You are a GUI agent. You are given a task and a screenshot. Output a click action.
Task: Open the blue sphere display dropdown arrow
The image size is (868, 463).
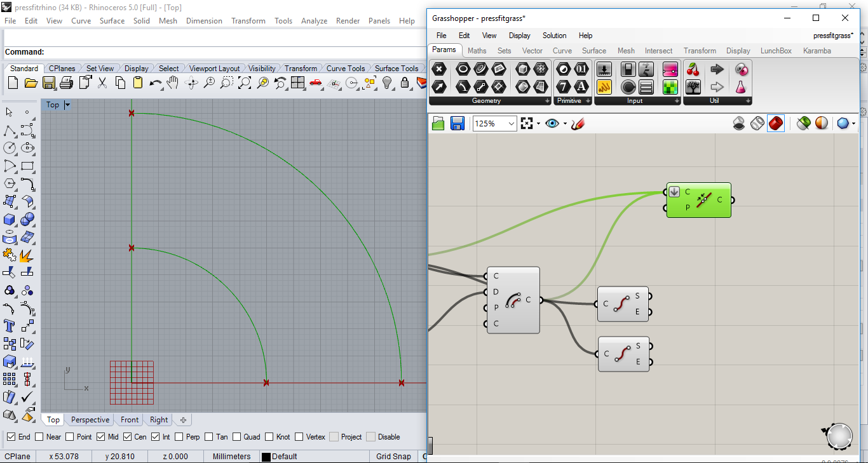tap(854, 123)
